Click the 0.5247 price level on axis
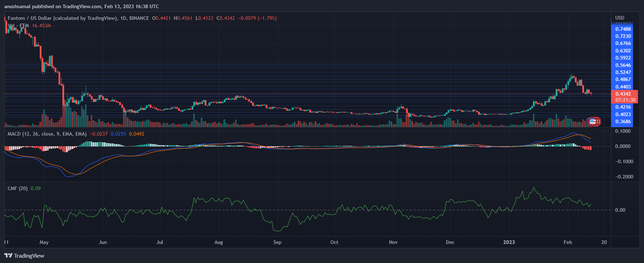Image resolution: width=644 pixels, height=263 pixels. click(x=623, y=72)
